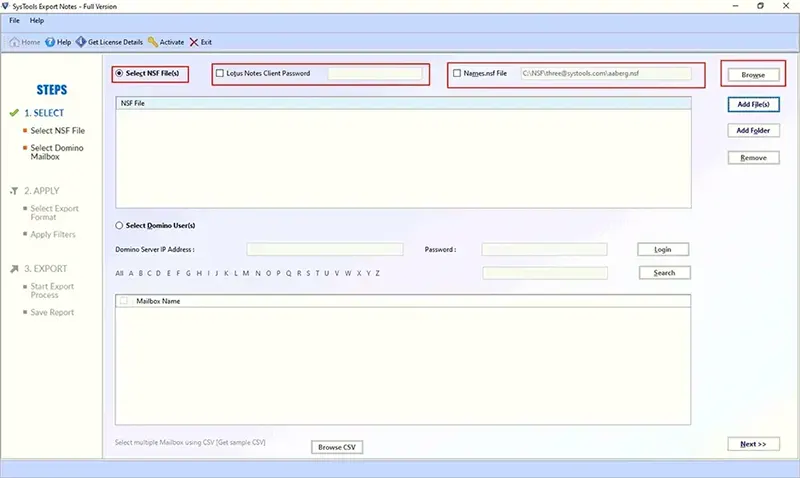Click '1. SELECT' step heading
This screenshot has width=800, height=478.
point(44,113)
